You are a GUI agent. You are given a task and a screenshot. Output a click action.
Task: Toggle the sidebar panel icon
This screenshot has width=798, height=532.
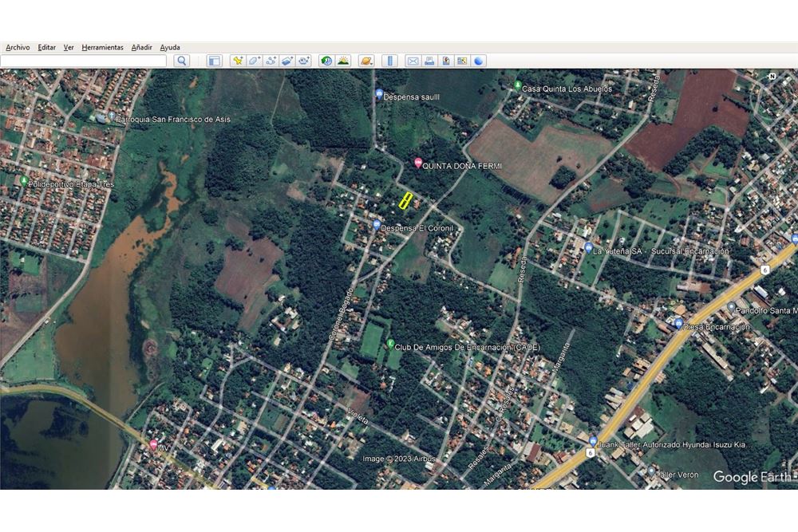click(x=214, y=61)
